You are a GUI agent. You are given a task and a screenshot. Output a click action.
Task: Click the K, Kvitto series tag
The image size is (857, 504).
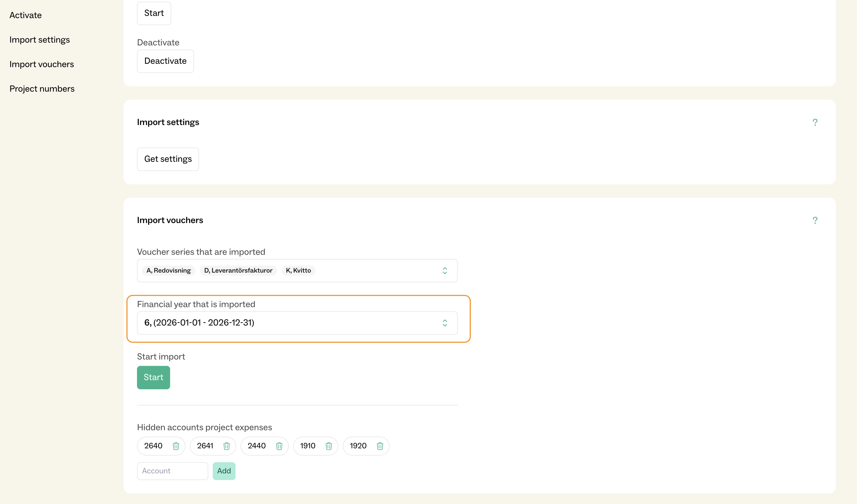pos(298,271)
